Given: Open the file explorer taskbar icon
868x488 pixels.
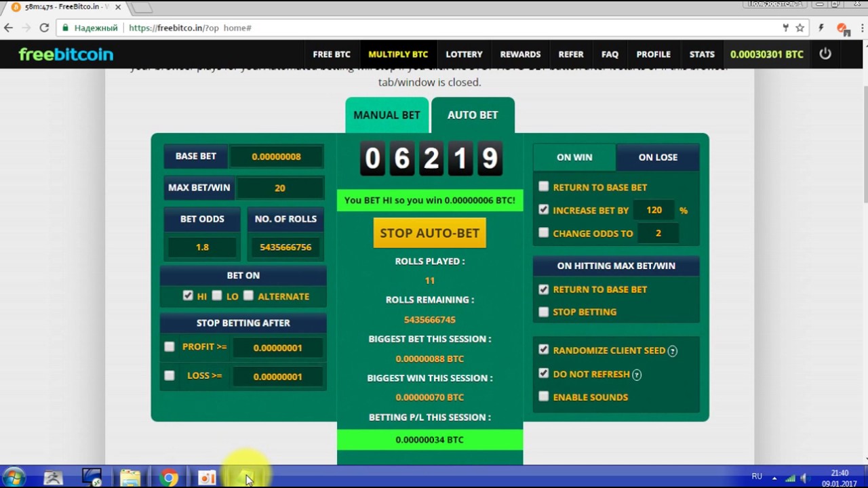Looking at the screenshot, I should point(130,478).
